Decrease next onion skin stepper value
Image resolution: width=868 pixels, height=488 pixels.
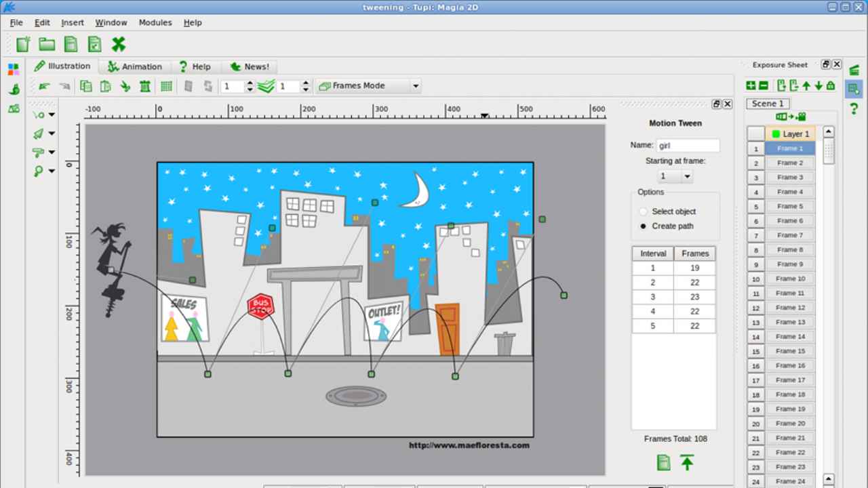click(305, 89)
